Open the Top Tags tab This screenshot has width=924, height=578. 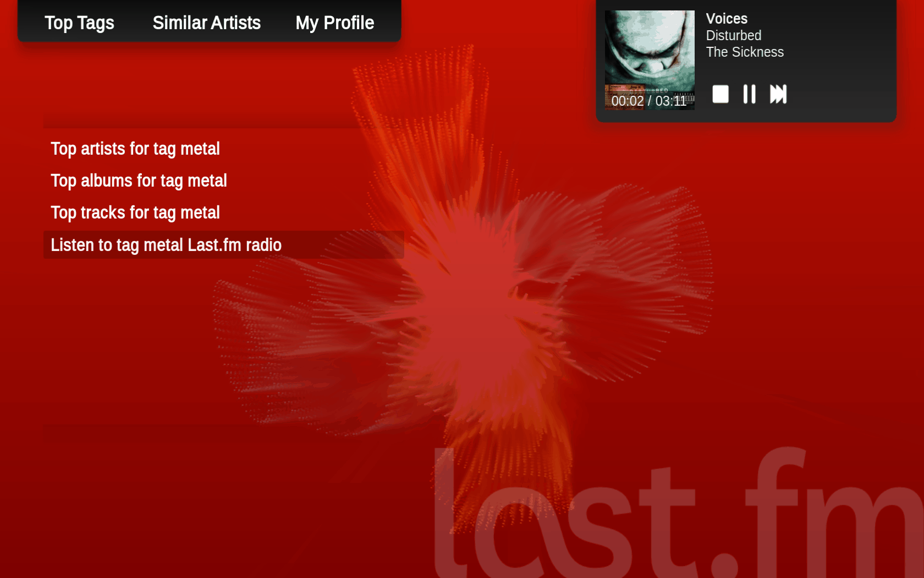point(79,23)
